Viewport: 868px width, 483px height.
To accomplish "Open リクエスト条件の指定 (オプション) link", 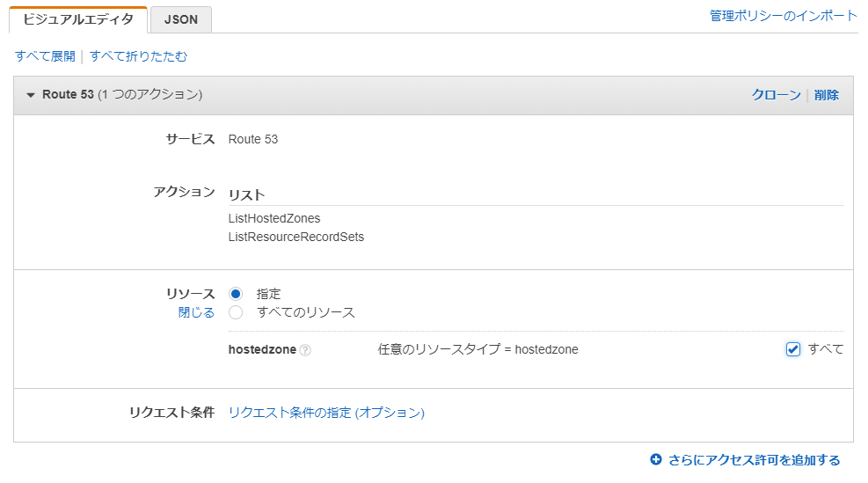I will click(x=326, y=413).
